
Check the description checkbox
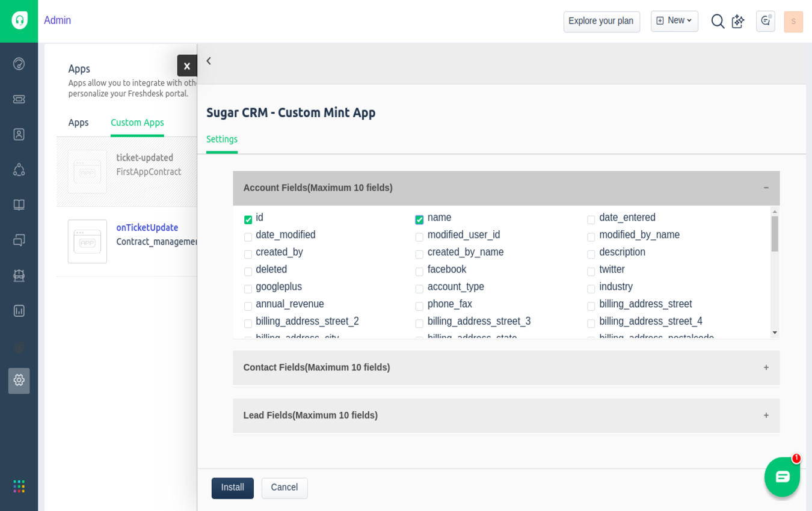click(591, 254)
